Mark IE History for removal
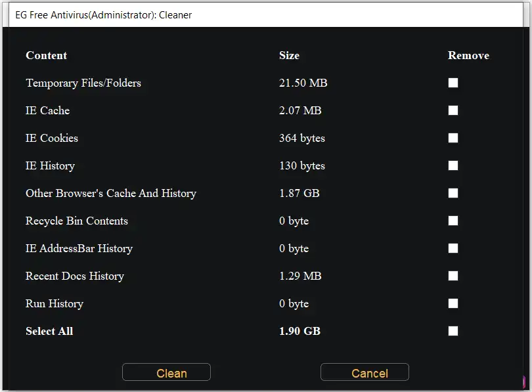 [453, 165]
